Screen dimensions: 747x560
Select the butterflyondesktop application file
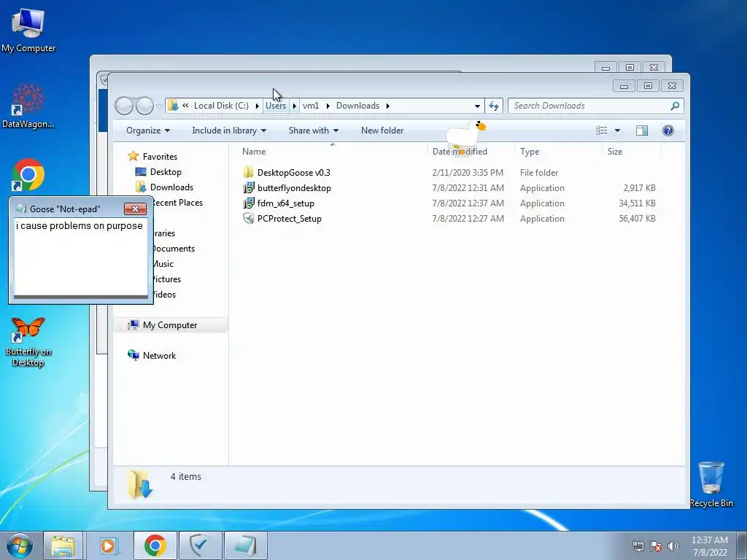click(x=294, y=187)
